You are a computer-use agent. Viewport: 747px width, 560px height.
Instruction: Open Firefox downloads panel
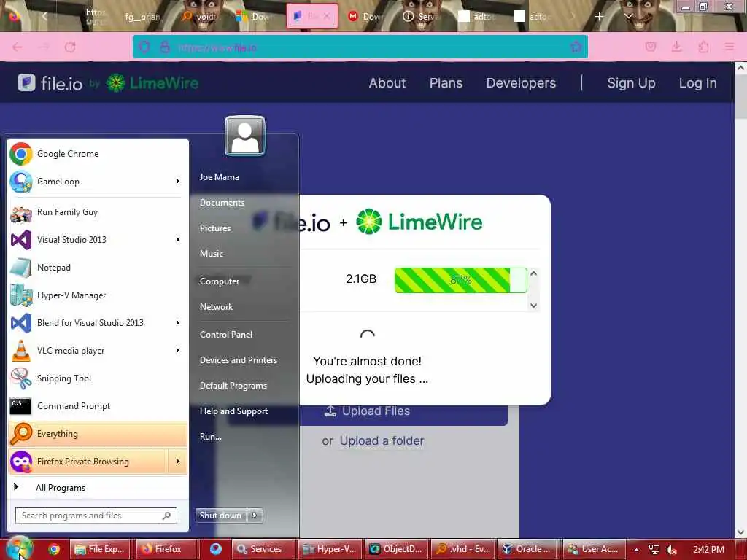676,47
